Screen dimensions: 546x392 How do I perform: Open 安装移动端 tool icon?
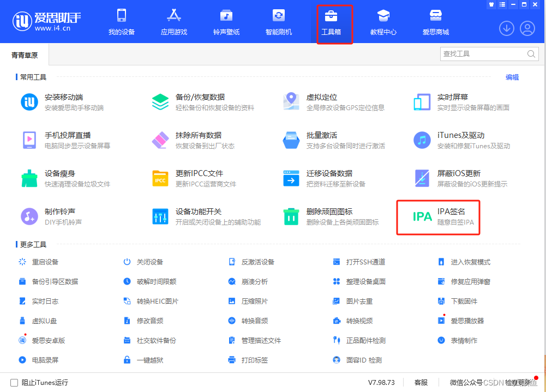(x=29, y=102)
